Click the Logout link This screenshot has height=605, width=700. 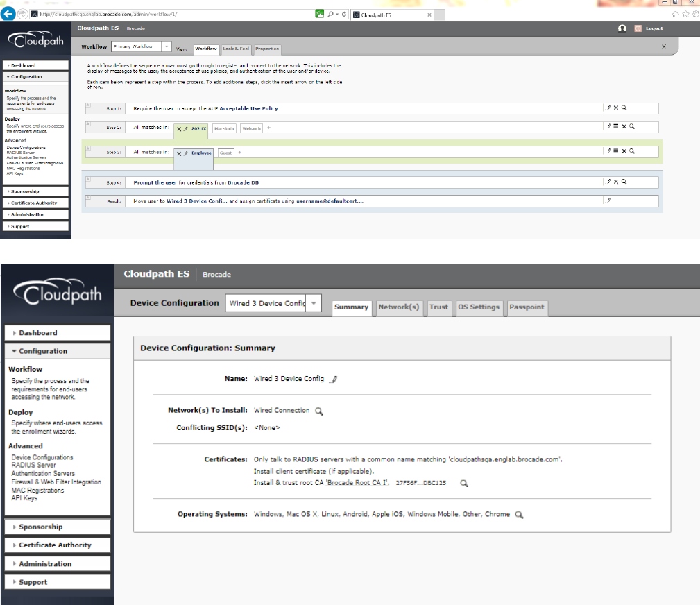tap(654, 28)
